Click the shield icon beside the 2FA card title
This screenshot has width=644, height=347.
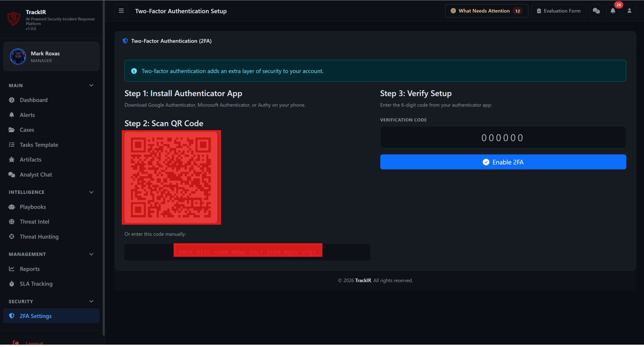[125, 41]
